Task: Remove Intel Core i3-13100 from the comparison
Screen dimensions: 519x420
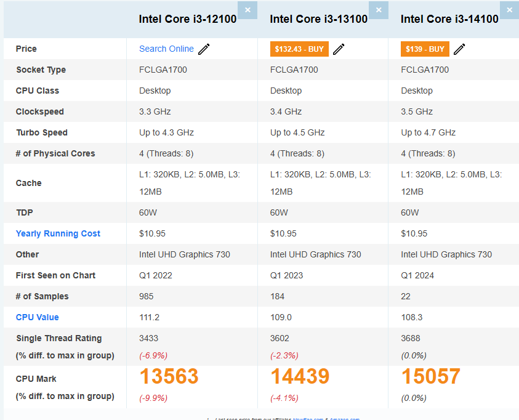Action: pyautogui.click(x=378, y=10)
